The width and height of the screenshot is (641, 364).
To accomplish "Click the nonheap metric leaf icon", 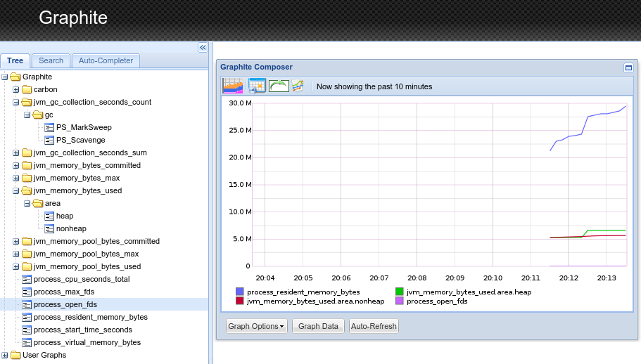I will point(49,229).
